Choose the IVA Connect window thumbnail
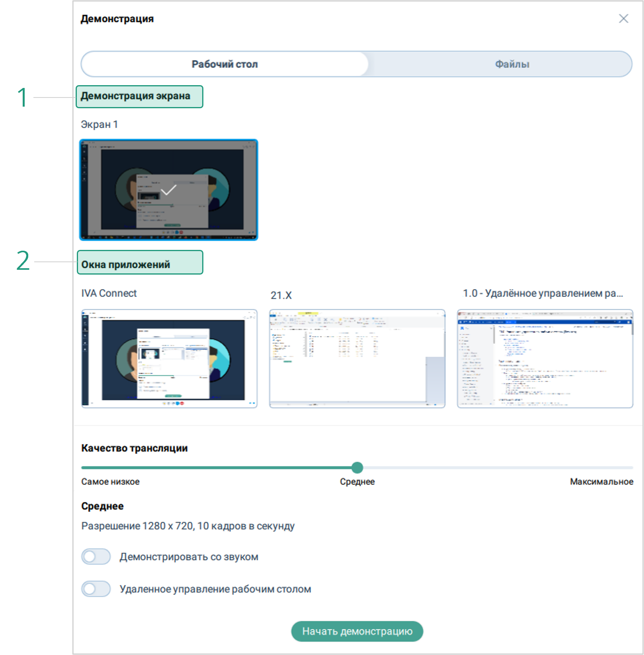 pos(169,359)
